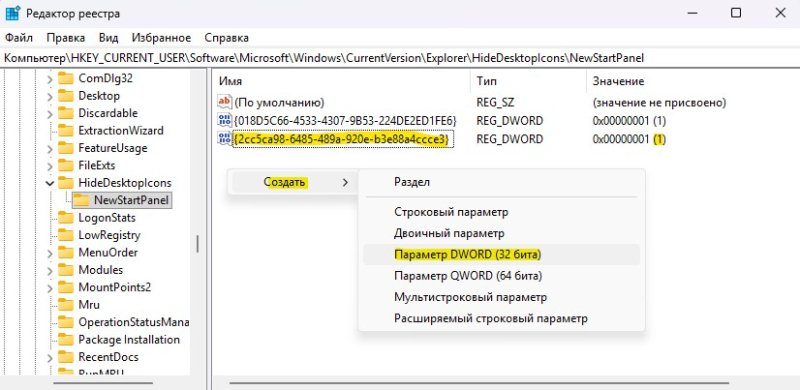Image resolution: width=800 pixels, height=390 pixels.
Task: Click the NewStartPanel open folder icon
Action: coord(81,200)
